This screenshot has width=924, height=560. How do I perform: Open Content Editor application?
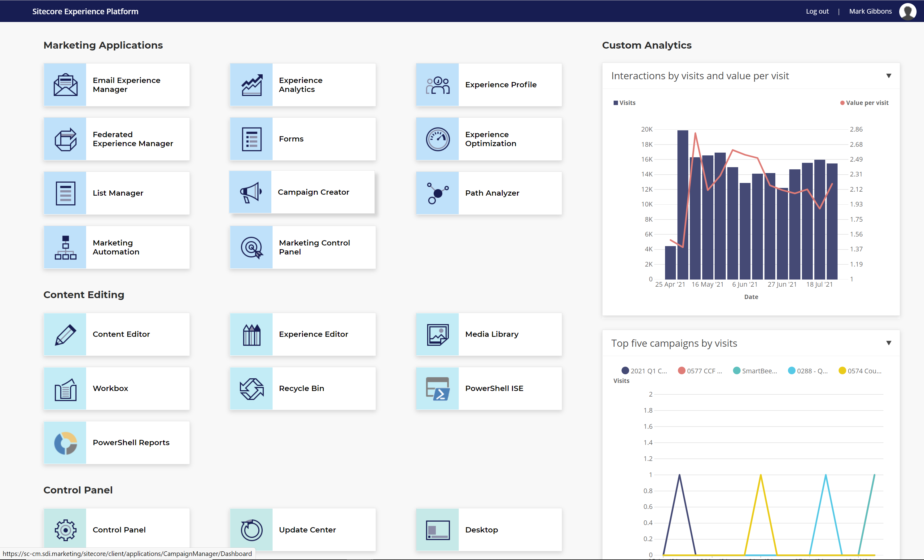pos(120,334)
